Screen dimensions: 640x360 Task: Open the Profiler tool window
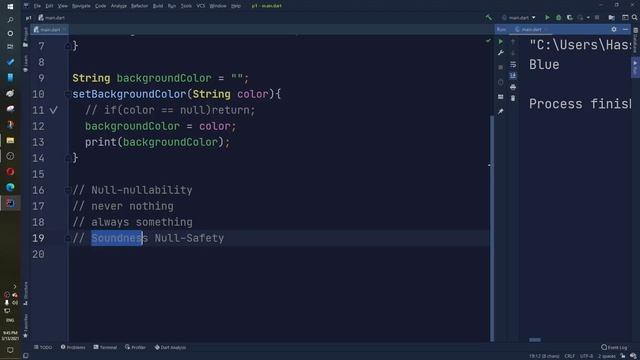pos(136,347)
